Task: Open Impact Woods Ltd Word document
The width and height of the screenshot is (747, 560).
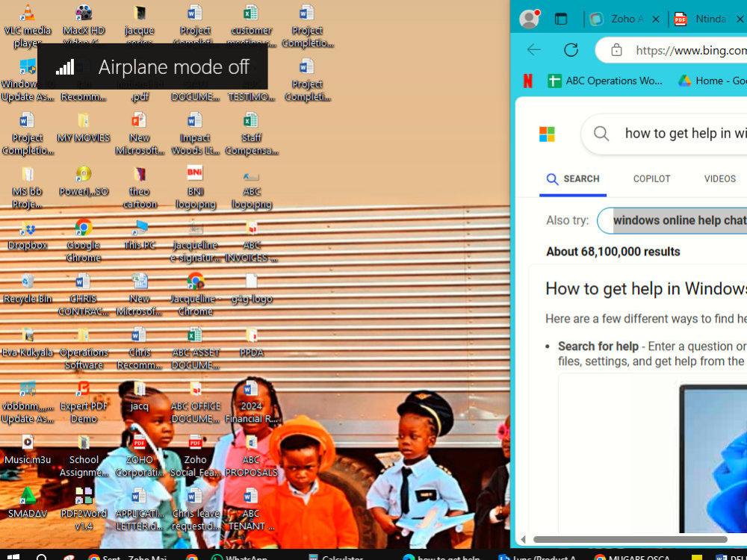Action: (195, 134)
